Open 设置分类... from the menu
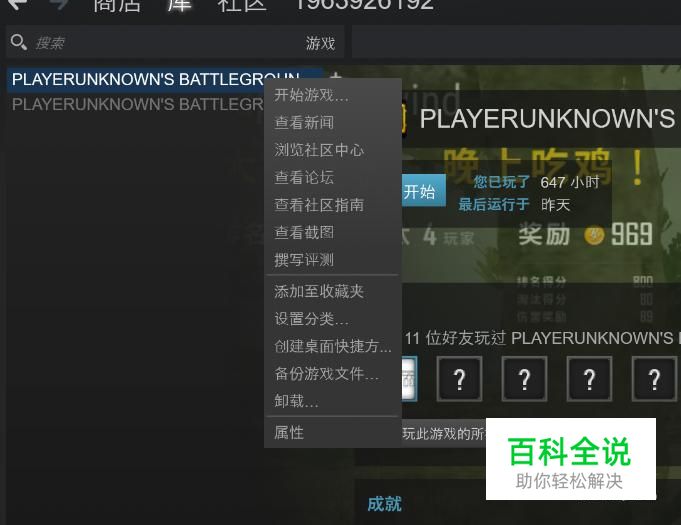 [x=332, y=319]
